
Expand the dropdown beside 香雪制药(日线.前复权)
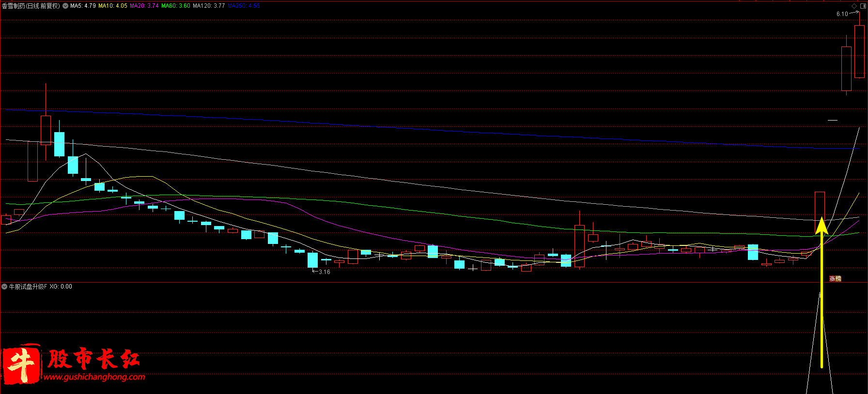coord(65,6)
